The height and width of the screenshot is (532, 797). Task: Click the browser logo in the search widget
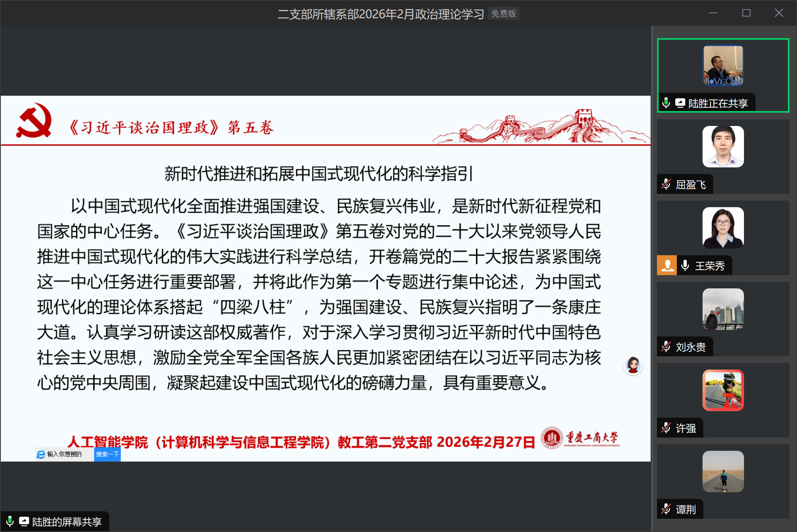(41, 455)
